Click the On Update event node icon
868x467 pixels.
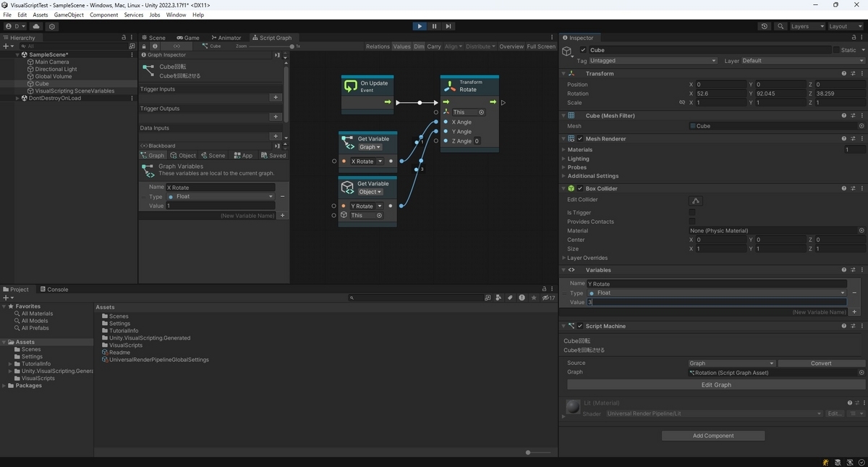[x=351, y=86]
